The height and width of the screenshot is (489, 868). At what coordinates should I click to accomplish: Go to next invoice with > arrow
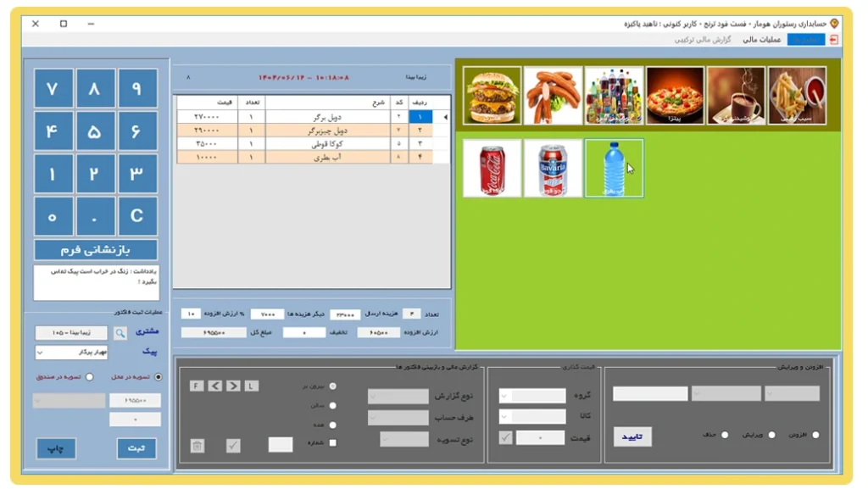[233, 386]
